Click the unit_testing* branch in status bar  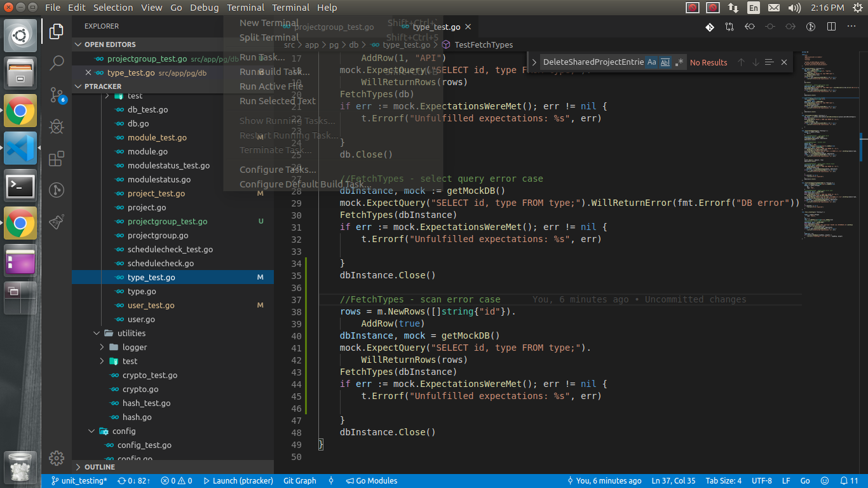click(79, 481)
